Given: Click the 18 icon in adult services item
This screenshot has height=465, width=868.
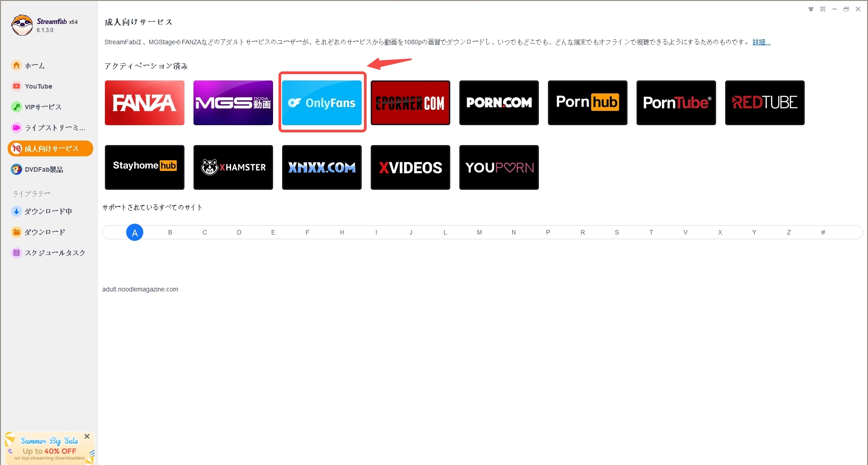Looking at the screenshot, I should click(16, 149).
